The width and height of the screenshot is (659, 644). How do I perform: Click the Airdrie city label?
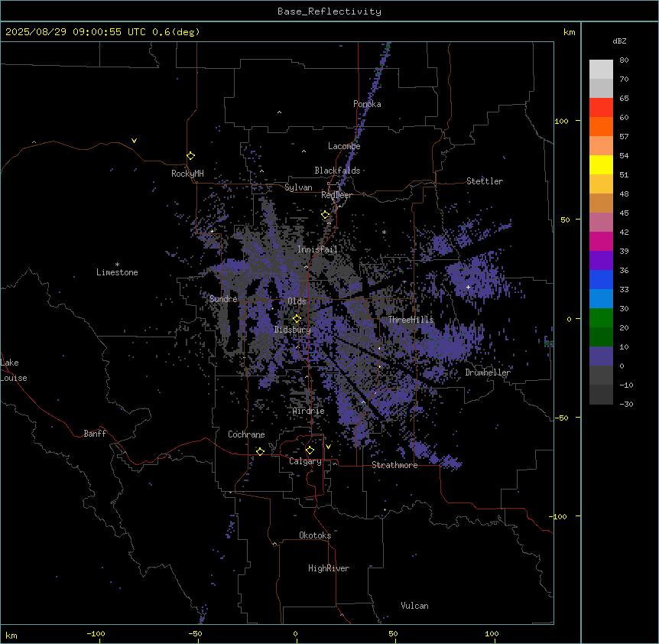309,411
